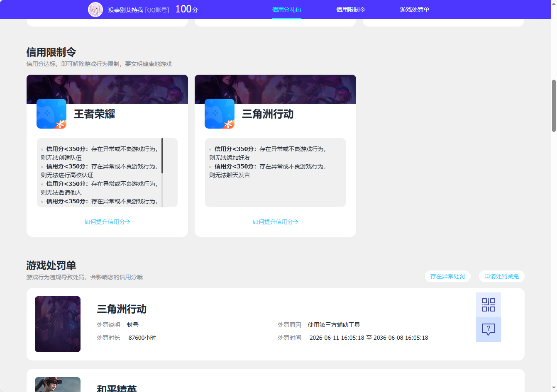Click the 信用限制令 section heading
The image size is (557, 392).
pos(51,52)
